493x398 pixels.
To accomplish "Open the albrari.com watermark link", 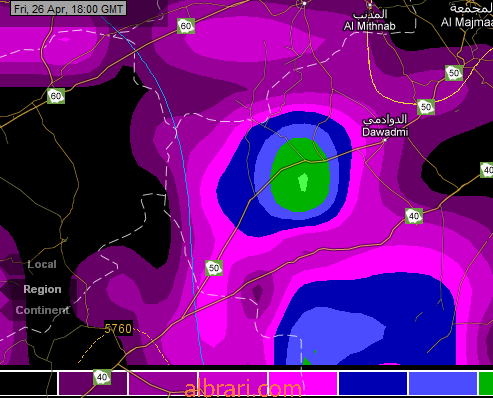I will [x=243, y=388].
